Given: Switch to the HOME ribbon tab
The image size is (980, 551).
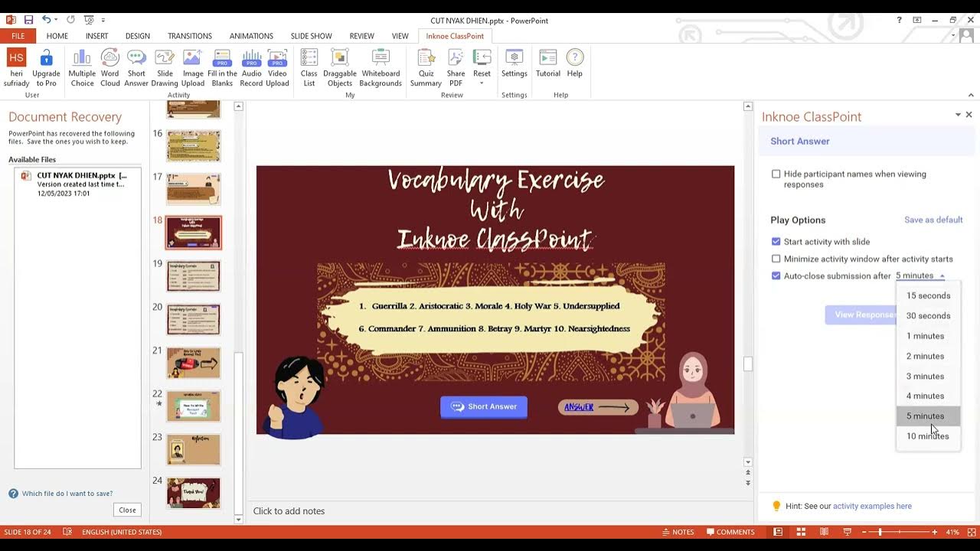Looking at the screenshot, I should click(57, 36).
